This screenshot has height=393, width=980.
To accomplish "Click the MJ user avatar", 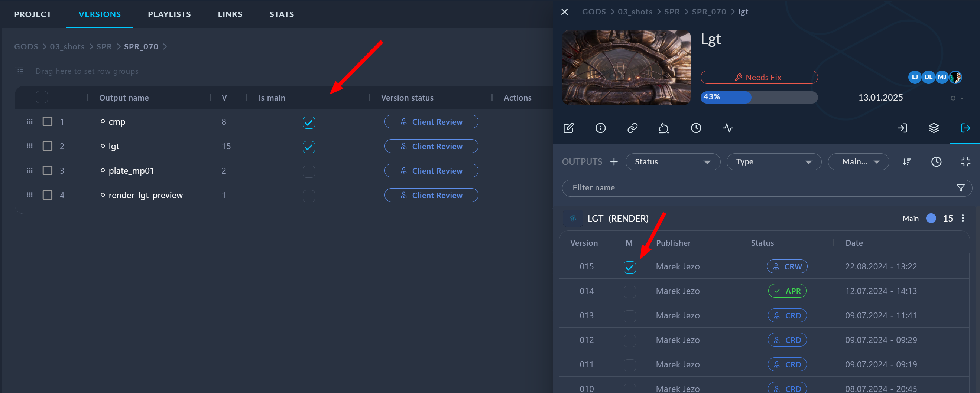I will pyautogui.click(x=942, y=77).
